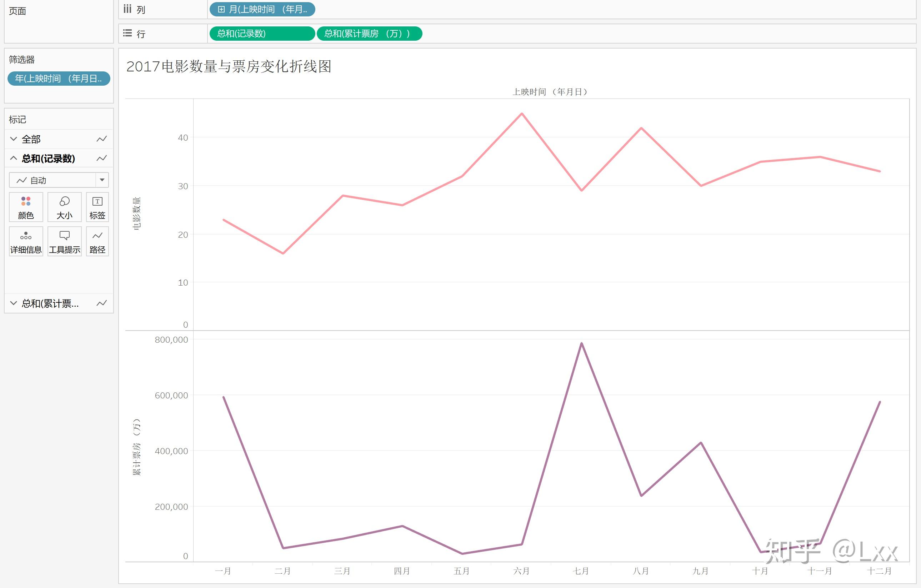The image size is (921, 588).
Task: Click the 筛选器 shelf label
Action: [22, 60]
